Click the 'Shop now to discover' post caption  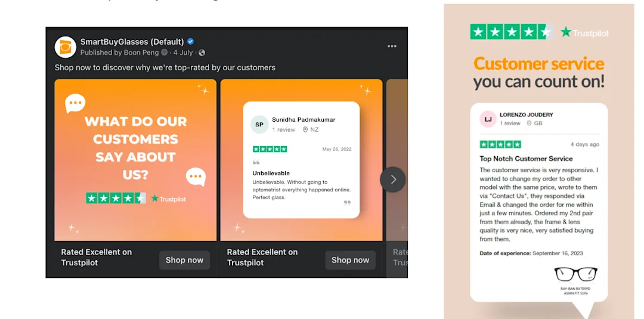click(165, 67)
